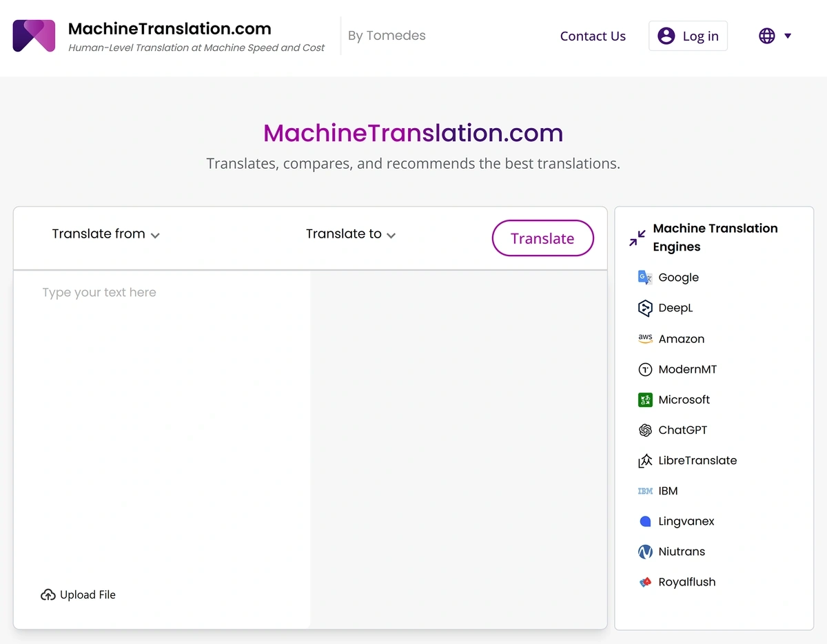
Task: Collapse the Machine Translation Engines panel icon
Action: pyautogui.click(x=637, y=238)
